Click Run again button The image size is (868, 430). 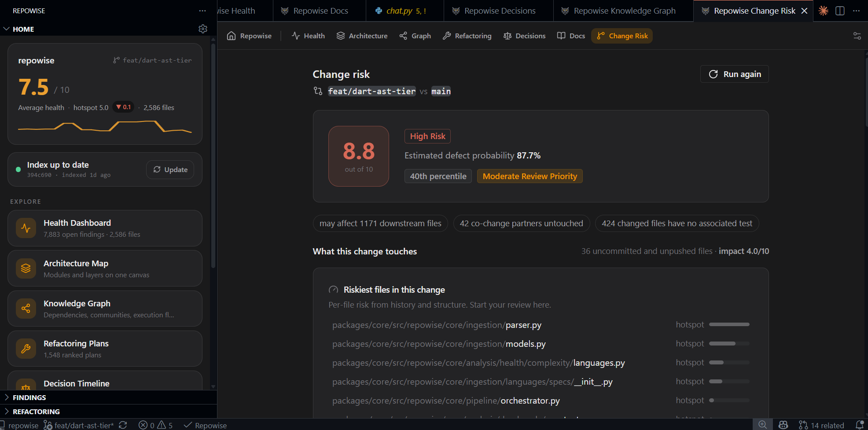coord(735,74)
